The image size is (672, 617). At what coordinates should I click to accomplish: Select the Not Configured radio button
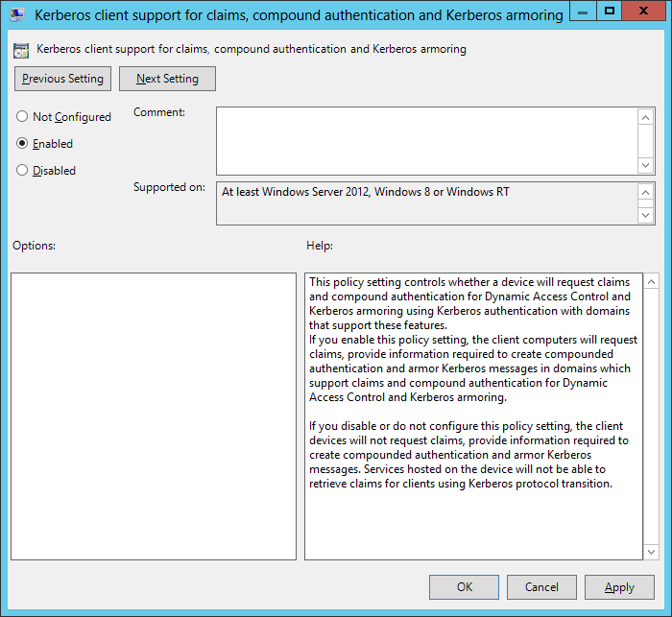pos(22,117)
